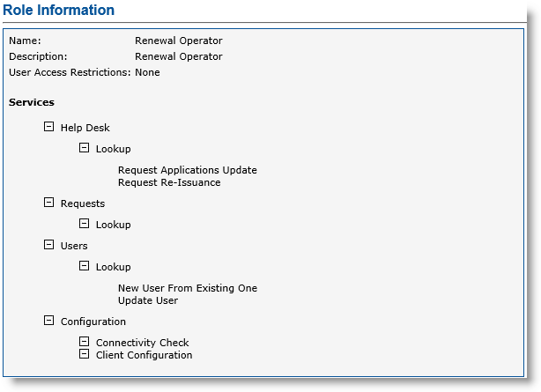
Task: Click the Connectivity Check label
Action: tap(142, 343)
